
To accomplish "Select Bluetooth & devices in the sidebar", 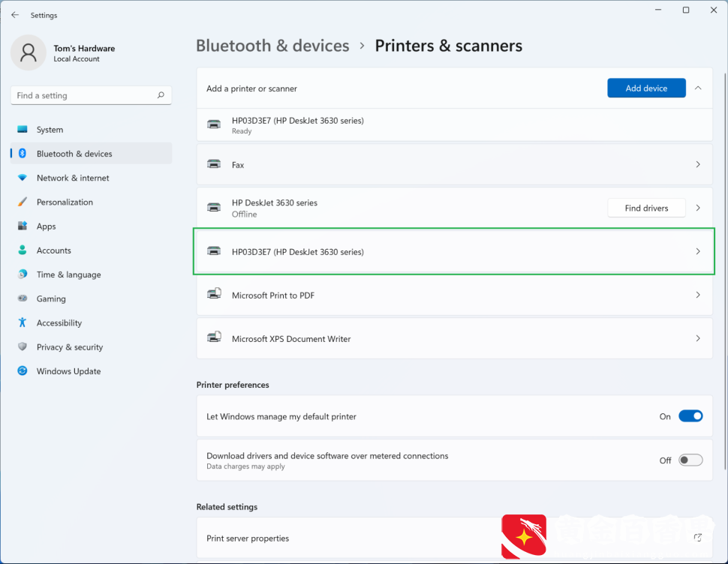I will pyautogui.click(x=91, y=154).
